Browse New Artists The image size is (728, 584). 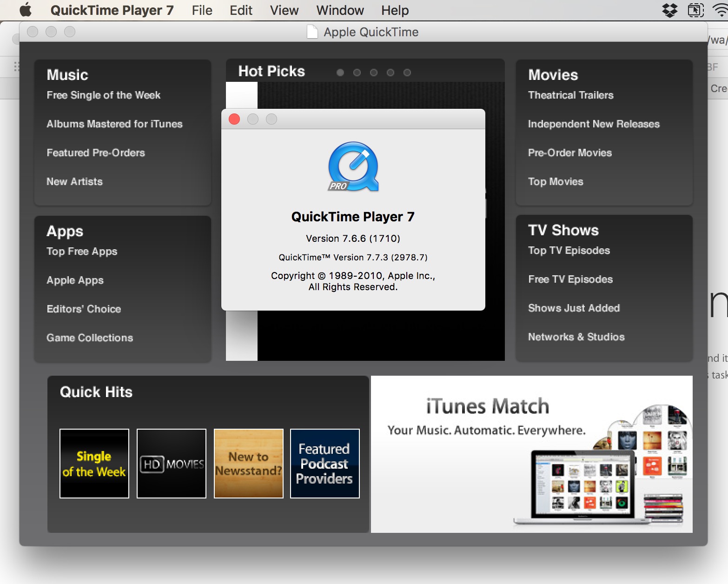(74, 181)
